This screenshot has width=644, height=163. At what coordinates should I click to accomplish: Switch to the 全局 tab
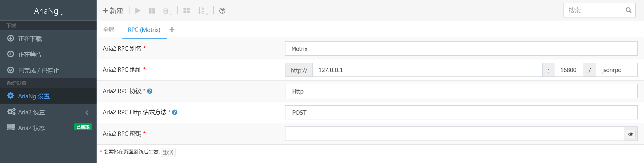point(109,30)
